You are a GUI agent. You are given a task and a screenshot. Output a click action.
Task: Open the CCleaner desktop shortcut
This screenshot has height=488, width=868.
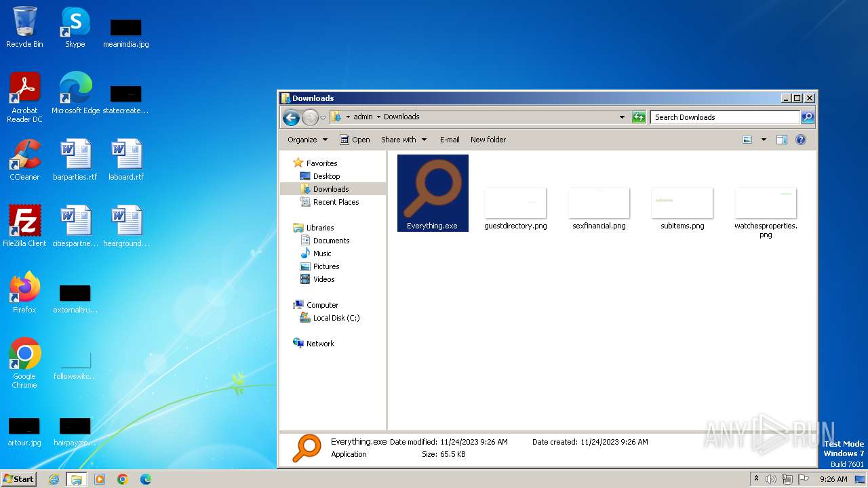[x=24, y=160]
